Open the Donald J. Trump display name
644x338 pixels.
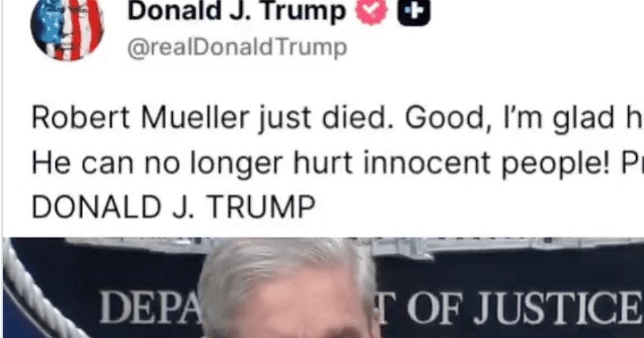[237, 11]
